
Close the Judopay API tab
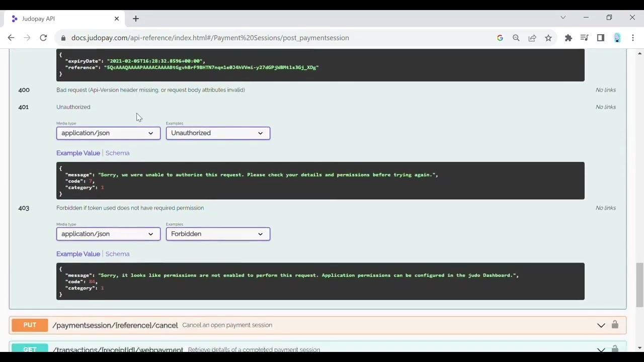[x=117, y=19]
